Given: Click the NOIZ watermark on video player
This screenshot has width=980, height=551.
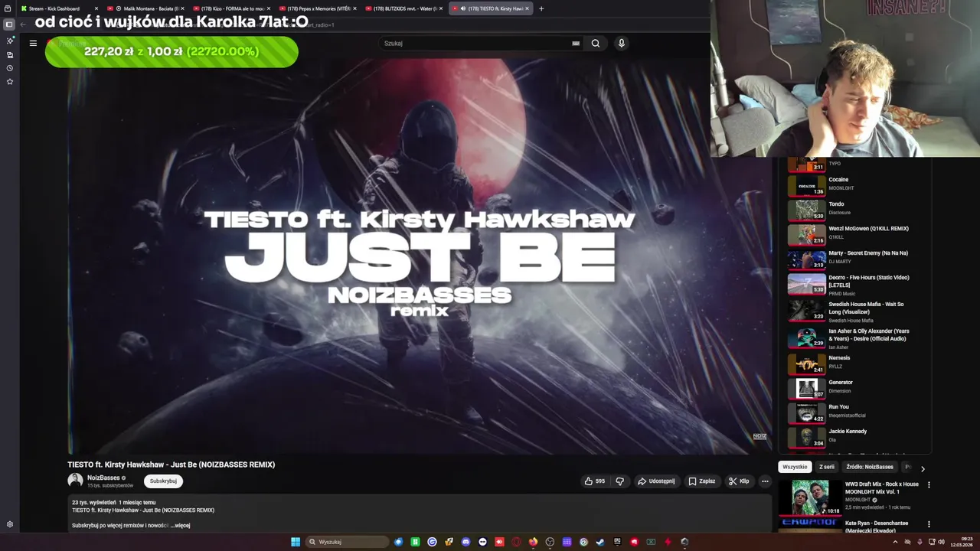Looking at the screenshot, I should click(x=759, y=436).
